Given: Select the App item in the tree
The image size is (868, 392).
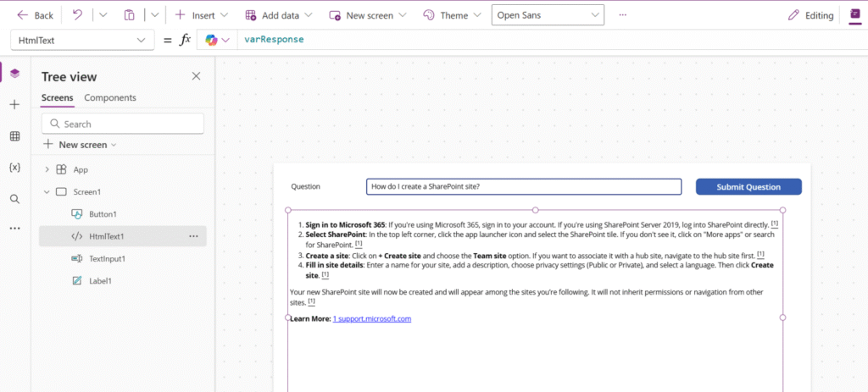Looking at the screenshot, I should click(x=81, y=169).
